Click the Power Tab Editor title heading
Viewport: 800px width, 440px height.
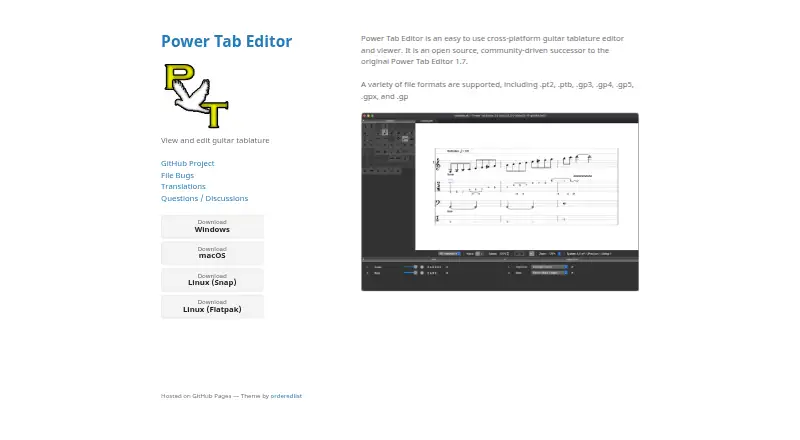point(227,41)
